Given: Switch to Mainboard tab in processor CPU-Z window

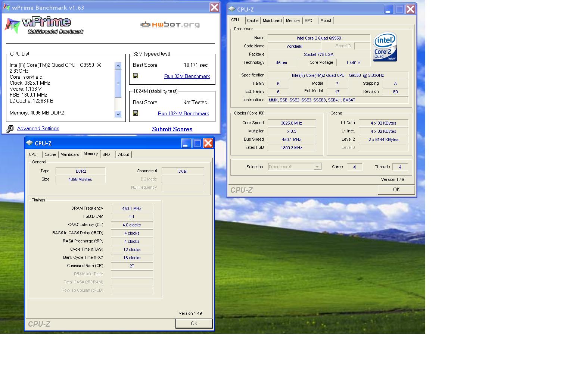Looking at the screenshot, I should 272,21.
